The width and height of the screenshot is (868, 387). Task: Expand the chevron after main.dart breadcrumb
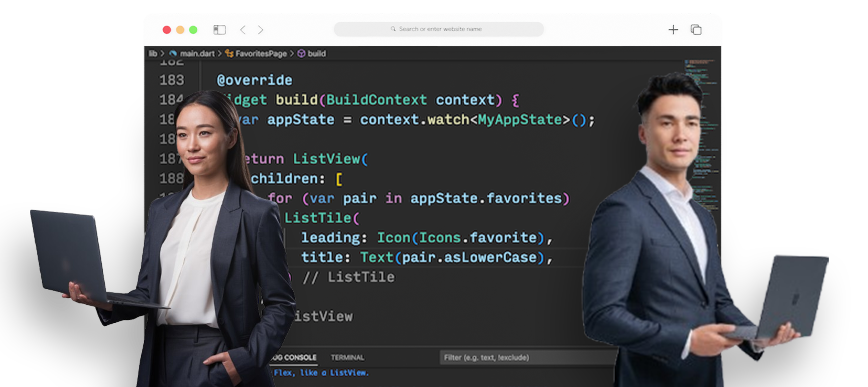tap(220, 54)
